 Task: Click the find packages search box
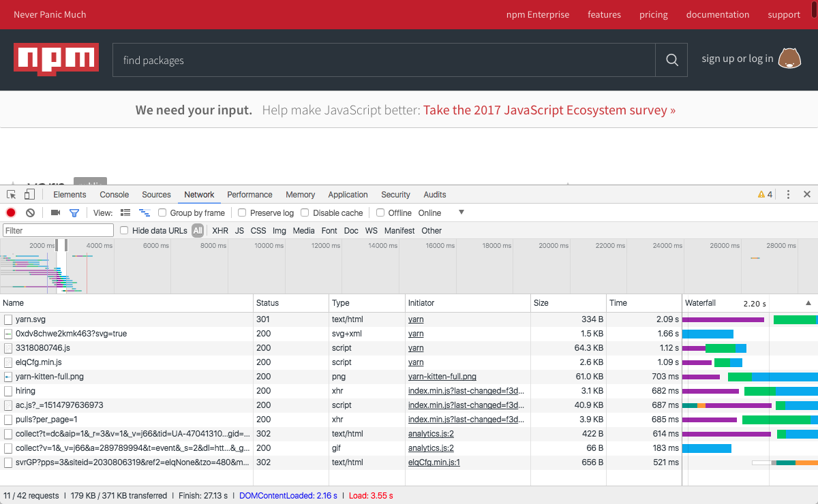384,60
